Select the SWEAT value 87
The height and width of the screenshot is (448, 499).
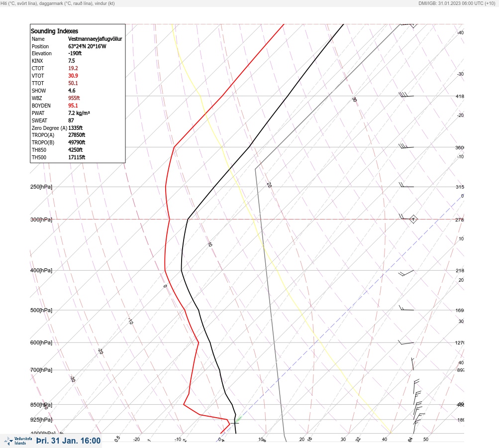[71, 120]
